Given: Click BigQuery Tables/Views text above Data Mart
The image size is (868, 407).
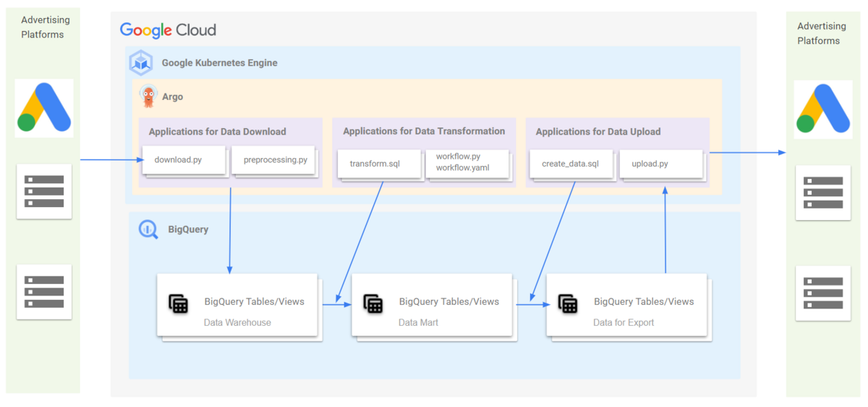Looking at the screenshot, I should click(449, 301).
